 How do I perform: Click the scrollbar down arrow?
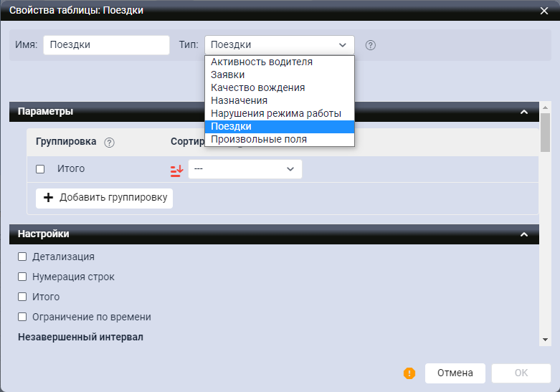click(545, 340)
